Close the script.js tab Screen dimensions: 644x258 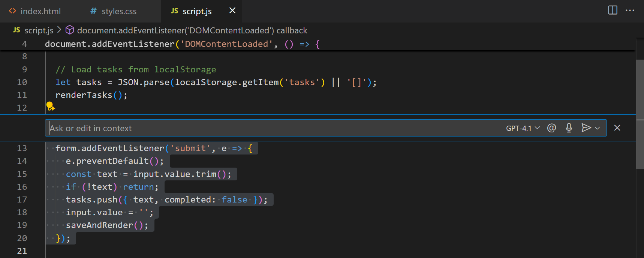232,10
